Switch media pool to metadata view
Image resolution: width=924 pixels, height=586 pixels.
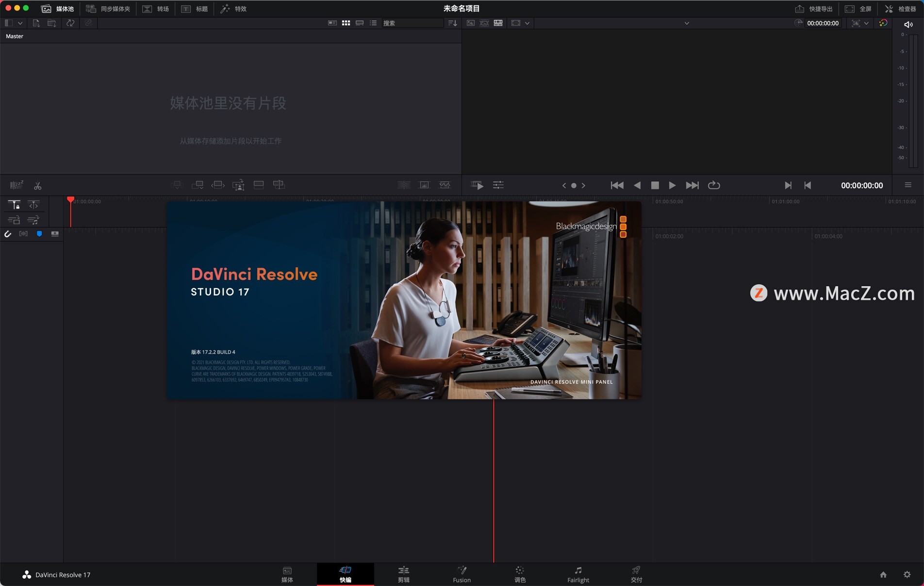point(332,23)
